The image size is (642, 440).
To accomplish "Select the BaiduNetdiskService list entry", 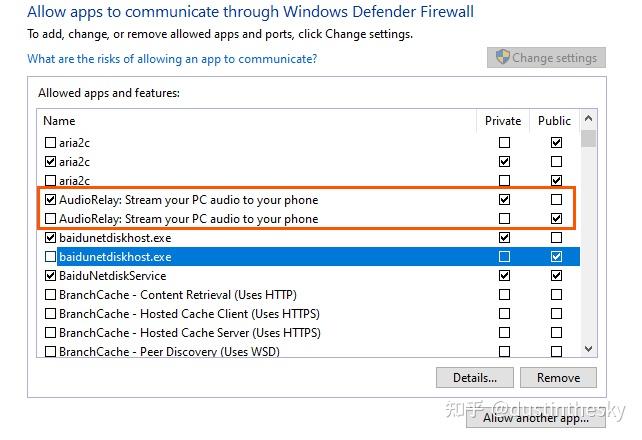I will (x=112, y=276).
